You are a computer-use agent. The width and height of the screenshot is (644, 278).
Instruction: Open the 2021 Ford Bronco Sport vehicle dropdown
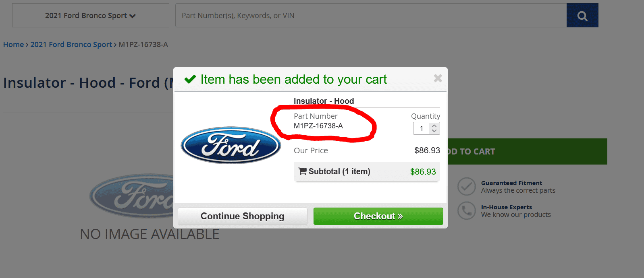click(90, 16)
